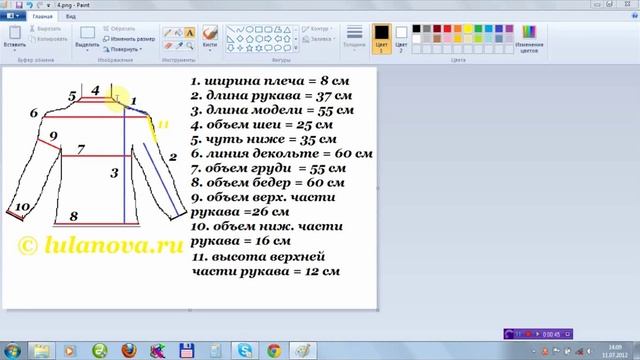The height and width of the screenshot is (360, 640).
Task: Select the Fill with color bucket tool
Action: 178,33
